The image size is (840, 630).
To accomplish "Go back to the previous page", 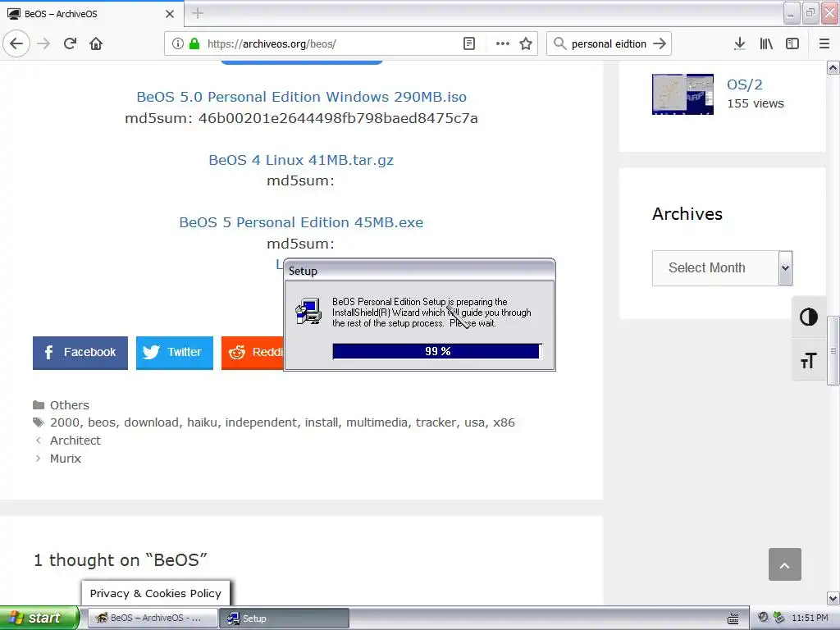I will pyautogui.click(x=16, y=43).
